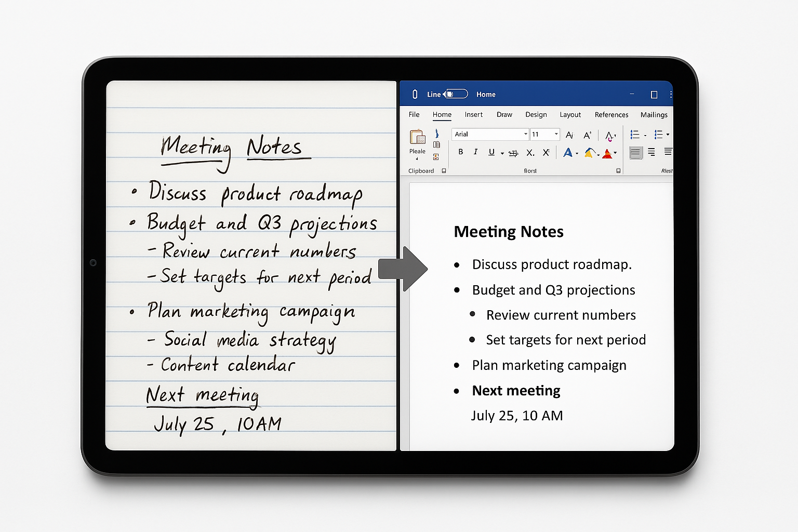Open the References ribbon tab
Viewport: 798px width, 532px height.
pyautogui.click(x=611, y=114)
